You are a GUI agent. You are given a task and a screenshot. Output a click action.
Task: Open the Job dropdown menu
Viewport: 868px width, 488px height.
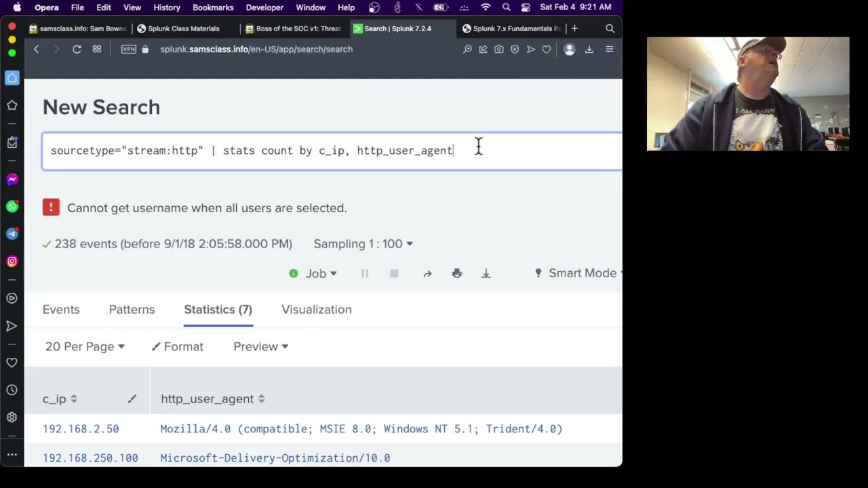[321, 273]
